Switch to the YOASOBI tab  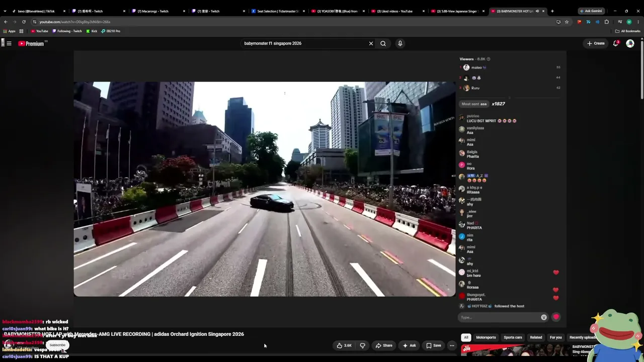pyautogui.click(x=338, y=11)
